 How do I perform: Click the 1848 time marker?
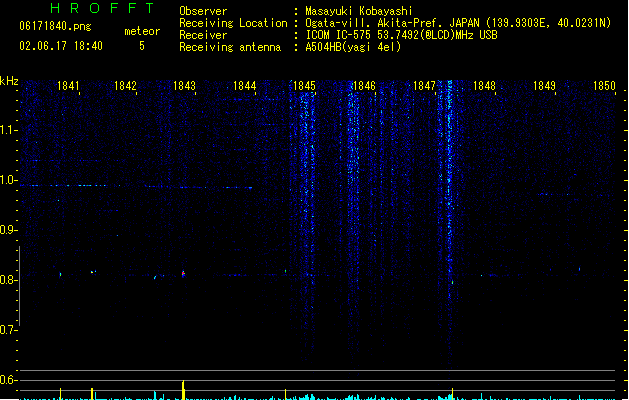[x=485, y=86]
